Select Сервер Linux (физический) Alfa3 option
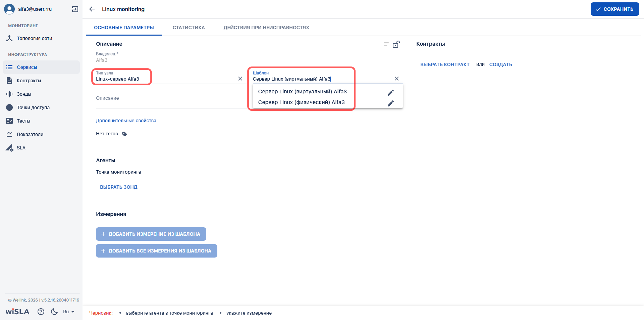Image resolution: width=644 pixels, height=320 pixels. click(x=301, y=102)
